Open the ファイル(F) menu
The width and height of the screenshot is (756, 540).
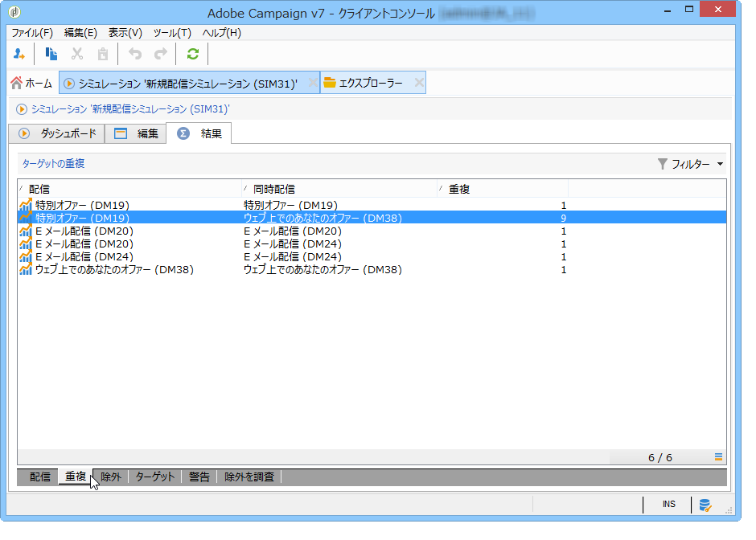pyautogui.click(x=32, y=33)
